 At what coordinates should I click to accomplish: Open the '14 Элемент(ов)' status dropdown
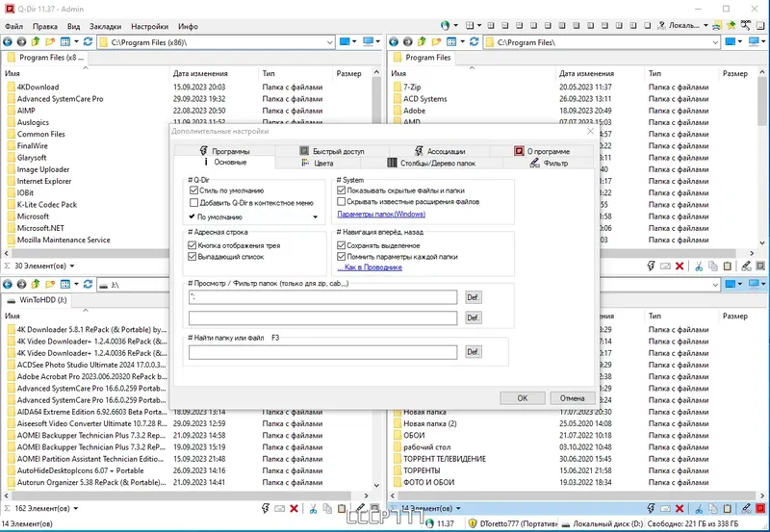pyautogui.click(x=458, y=509)
